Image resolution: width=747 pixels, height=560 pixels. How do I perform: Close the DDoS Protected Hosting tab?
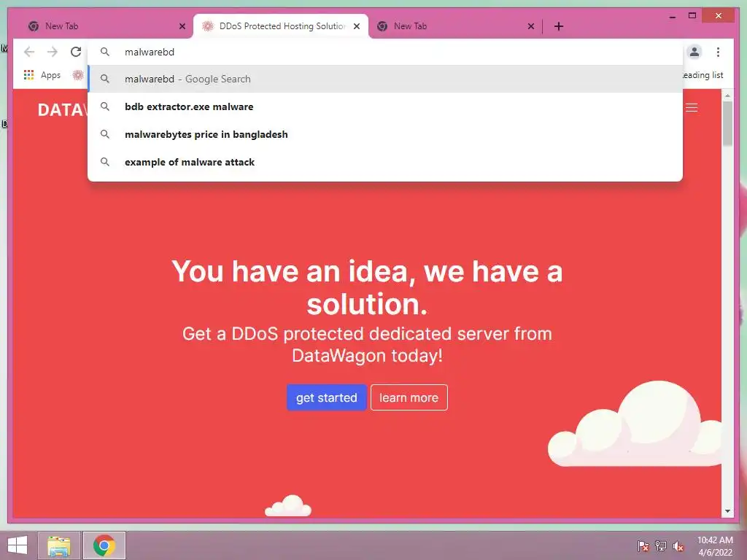pos(356,26)
